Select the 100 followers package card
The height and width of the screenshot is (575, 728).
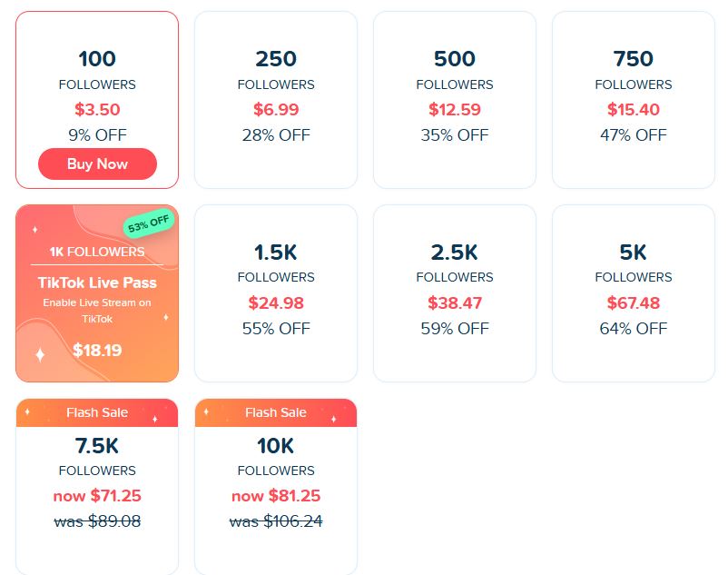click(x=97, y=100)
